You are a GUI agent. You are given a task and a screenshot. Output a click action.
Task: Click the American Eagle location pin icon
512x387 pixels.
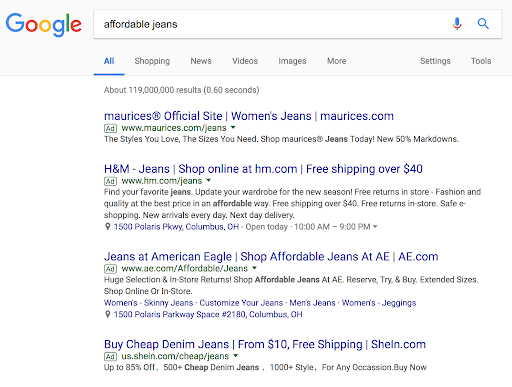tap(107, 314)
